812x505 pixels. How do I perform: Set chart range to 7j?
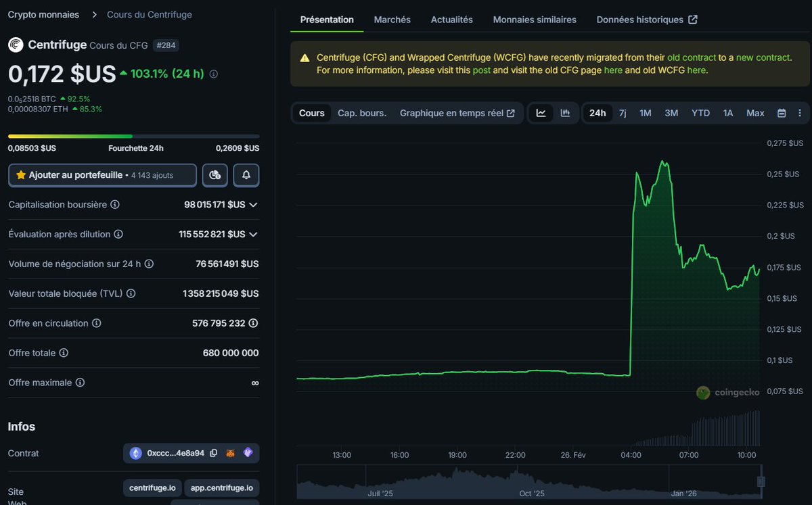click(623, 113)
